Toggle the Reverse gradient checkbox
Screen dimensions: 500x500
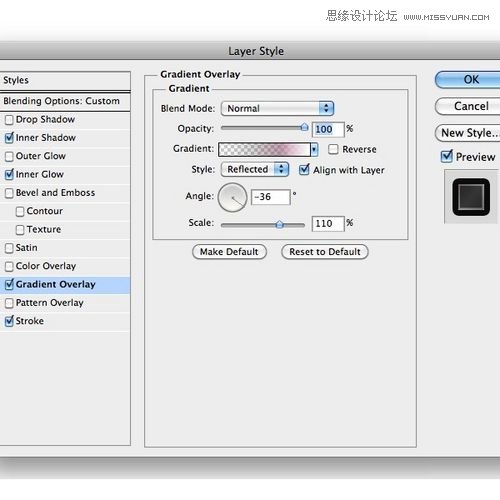pos(333,149)
